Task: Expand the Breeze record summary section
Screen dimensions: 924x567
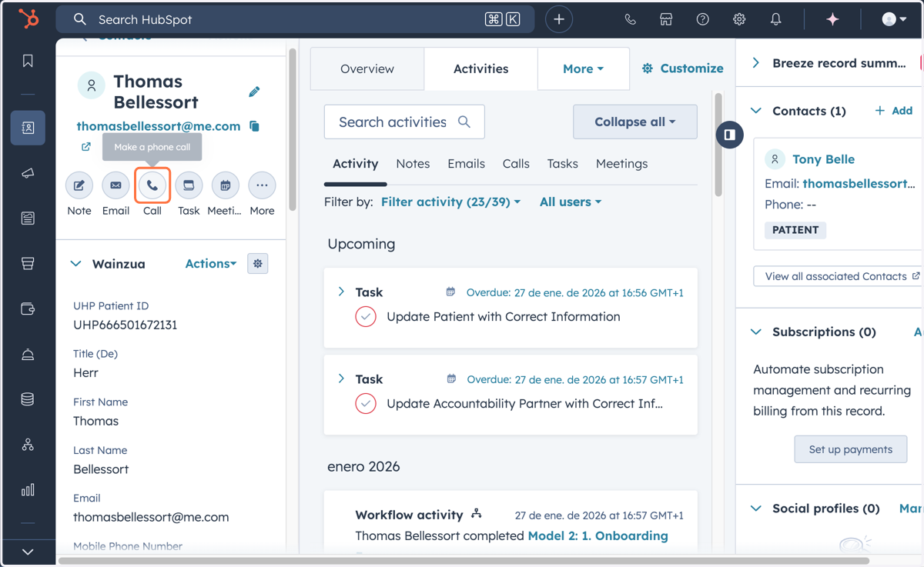Action: 755,63
